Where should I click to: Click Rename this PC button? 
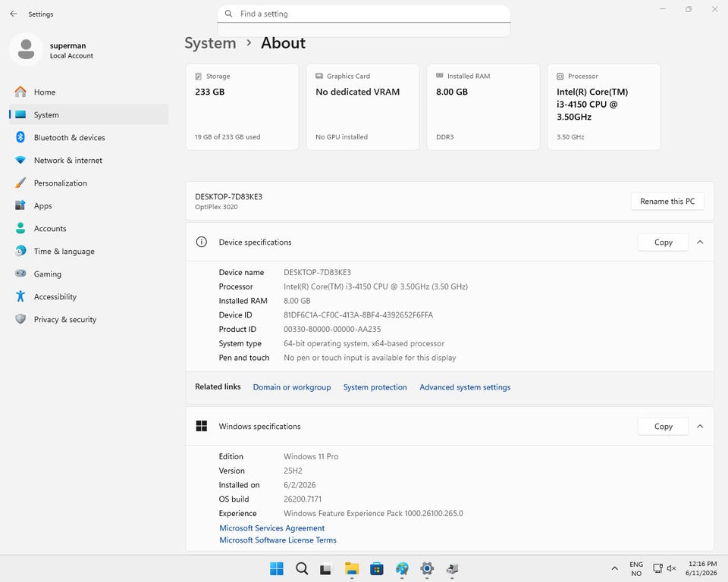coord(667,202)
